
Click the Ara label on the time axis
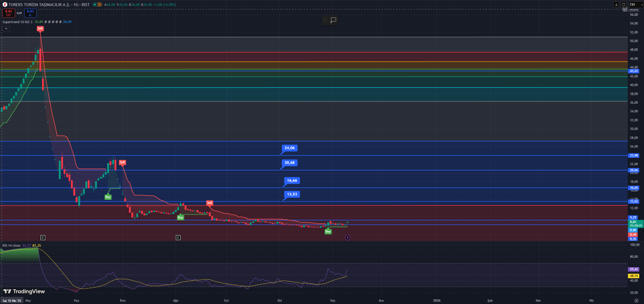(x=381, y=301)
